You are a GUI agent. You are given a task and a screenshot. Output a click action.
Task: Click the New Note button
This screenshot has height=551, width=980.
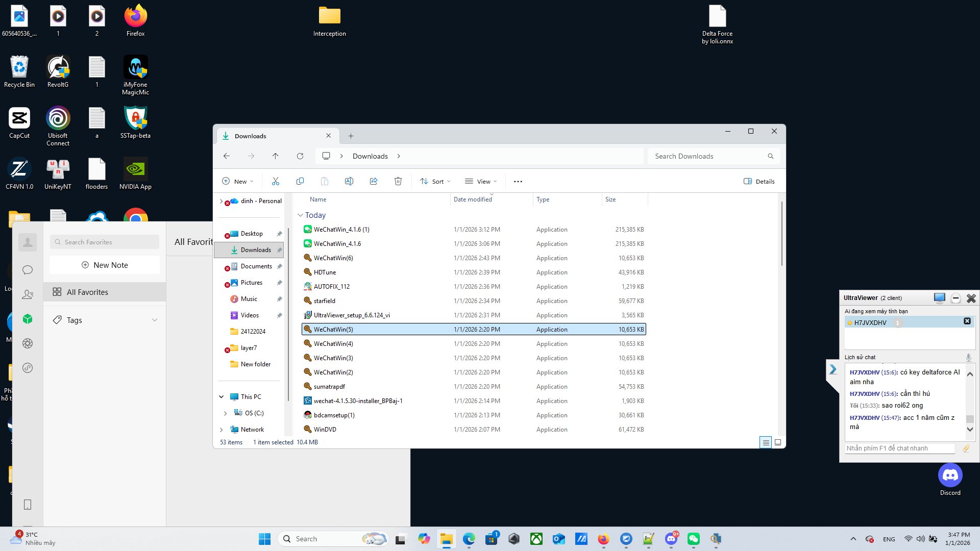(x=105, y=265)
